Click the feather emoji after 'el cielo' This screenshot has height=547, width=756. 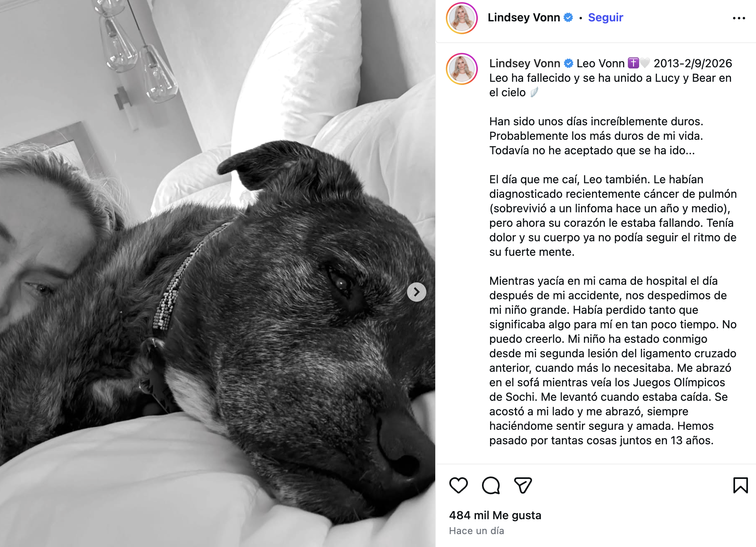pos(534,92)
